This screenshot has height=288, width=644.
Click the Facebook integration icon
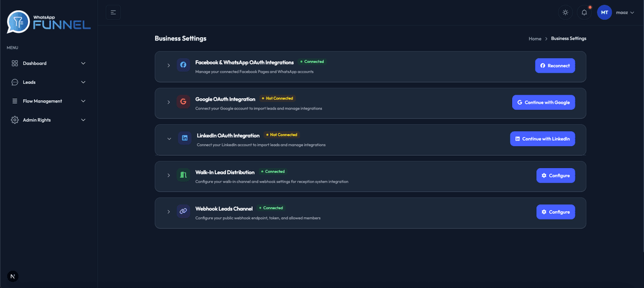183,65
